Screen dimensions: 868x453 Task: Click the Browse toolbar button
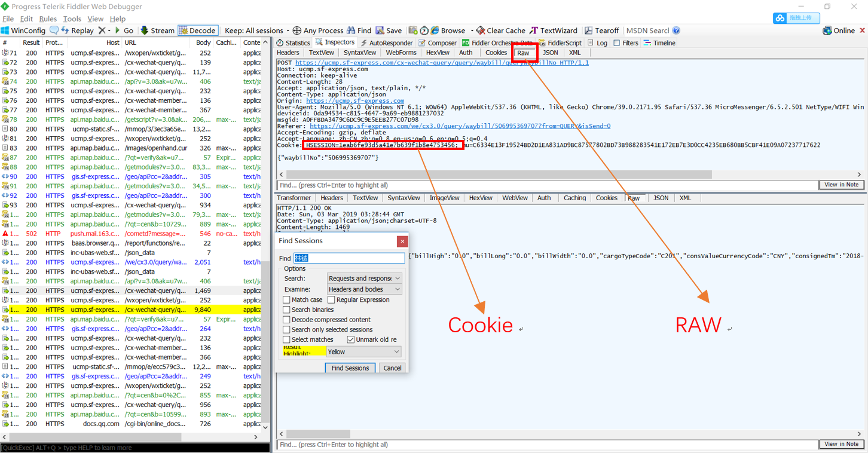coord(448,30)
